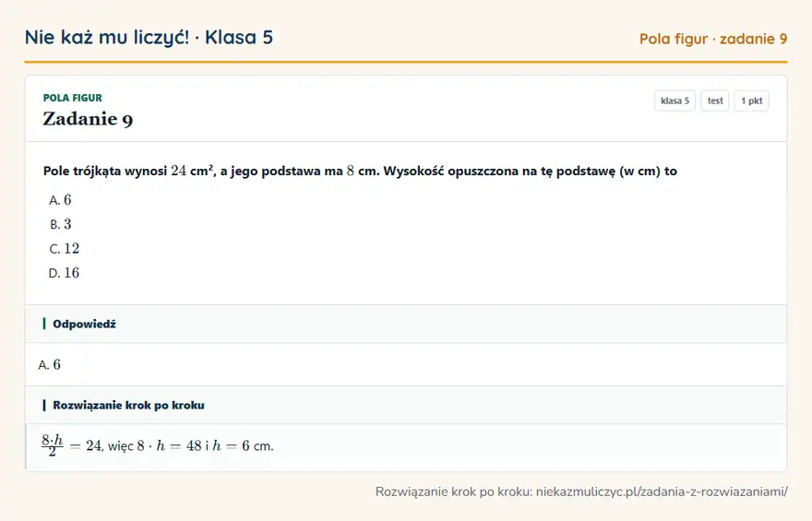Select answer option 'C. 12'
812x521 pixels.
(x=65, y=248)
